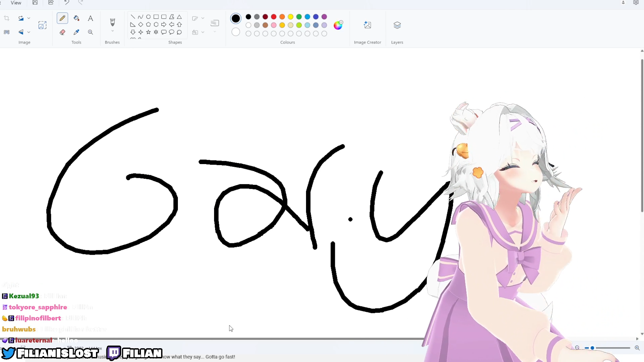Select the Fill bucket tool
This screenshot has height=362, width=644.
point(77,18)
